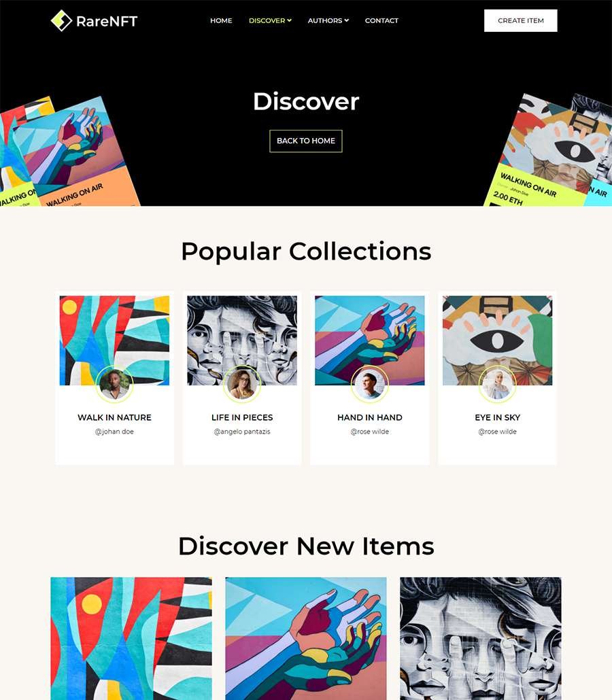Open the Life In Pieces collection image
The image size is (612, 700).
(242, 340)
